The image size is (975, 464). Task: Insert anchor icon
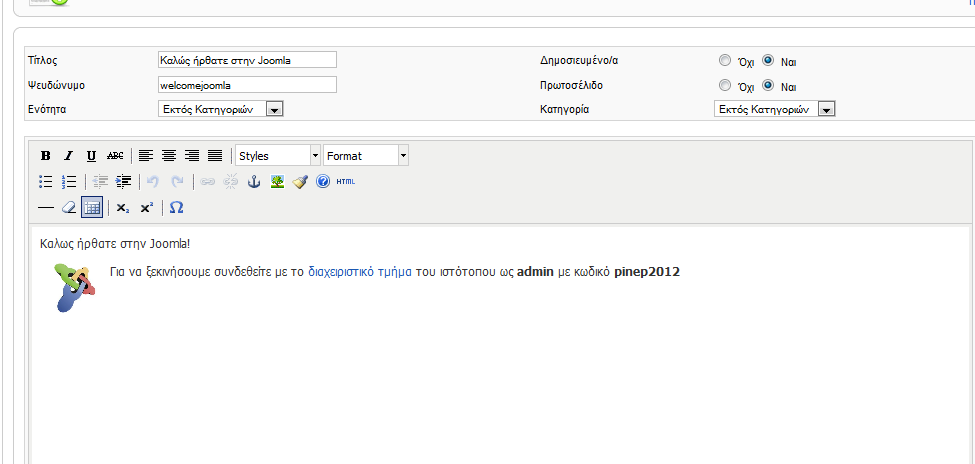(x=254, y=182)
